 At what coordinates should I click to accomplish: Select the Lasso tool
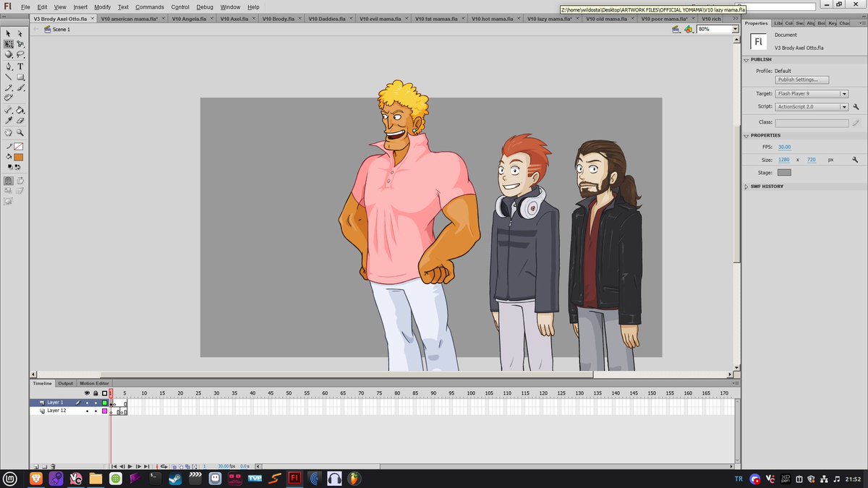pos(20,54)
